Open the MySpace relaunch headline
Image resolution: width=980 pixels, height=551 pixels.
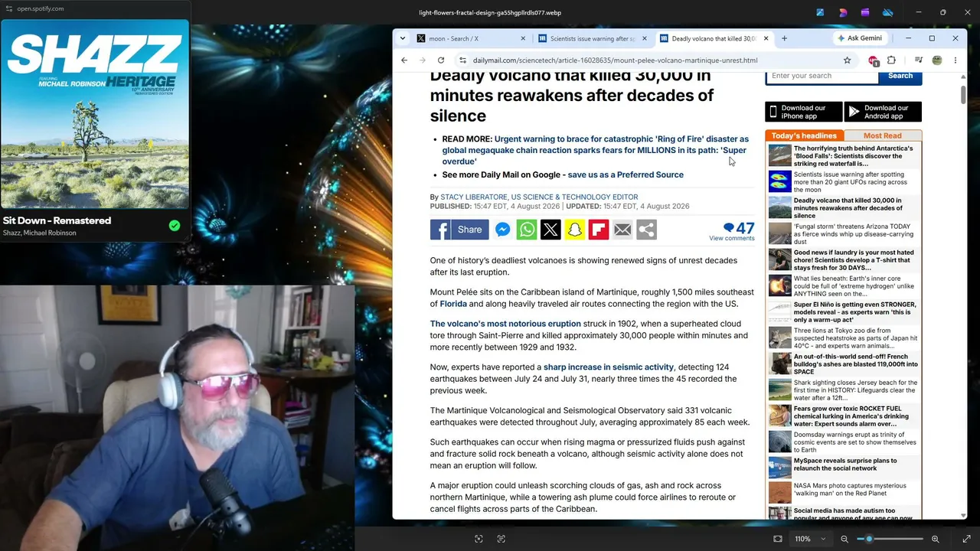(845, 465)
